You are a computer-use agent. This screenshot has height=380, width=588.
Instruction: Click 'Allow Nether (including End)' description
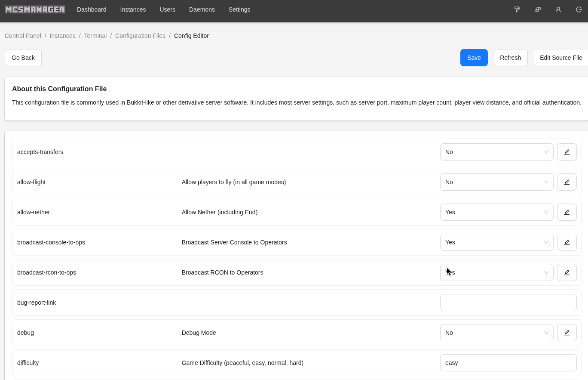click(220, 212)
